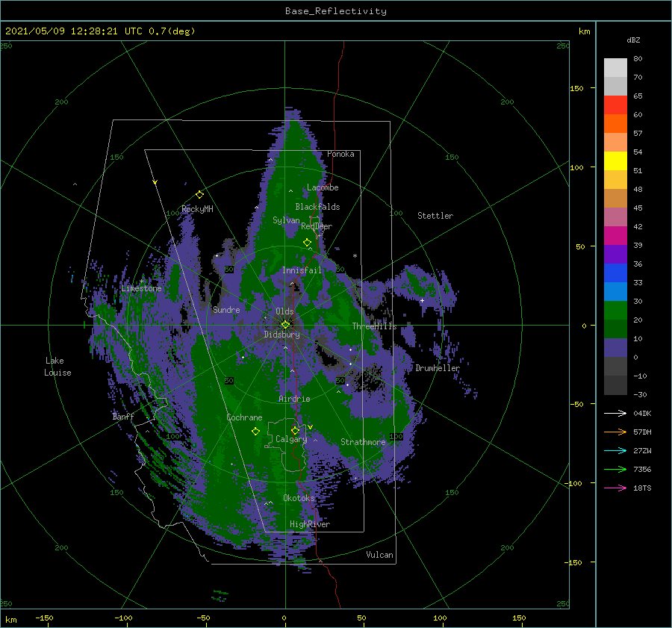672x628 pixels.
Task: Click the magenta 18TS arrow in the legend
Action: 615,488
